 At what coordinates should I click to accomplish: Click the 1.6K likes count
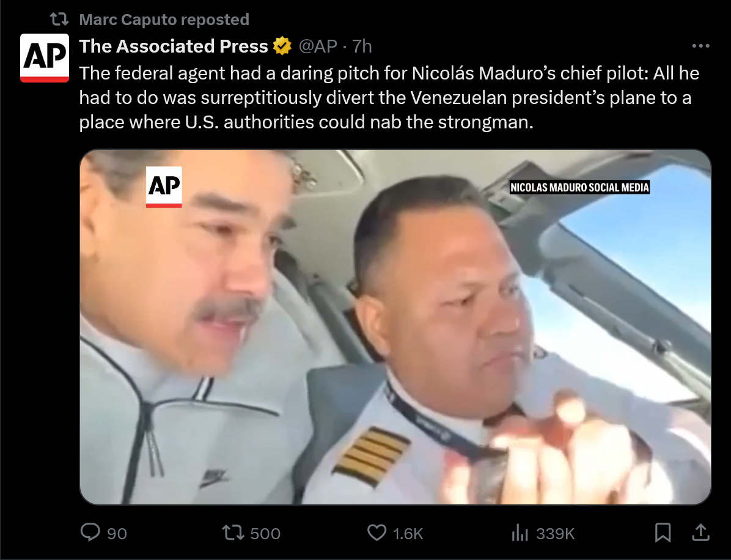point(408,534)
